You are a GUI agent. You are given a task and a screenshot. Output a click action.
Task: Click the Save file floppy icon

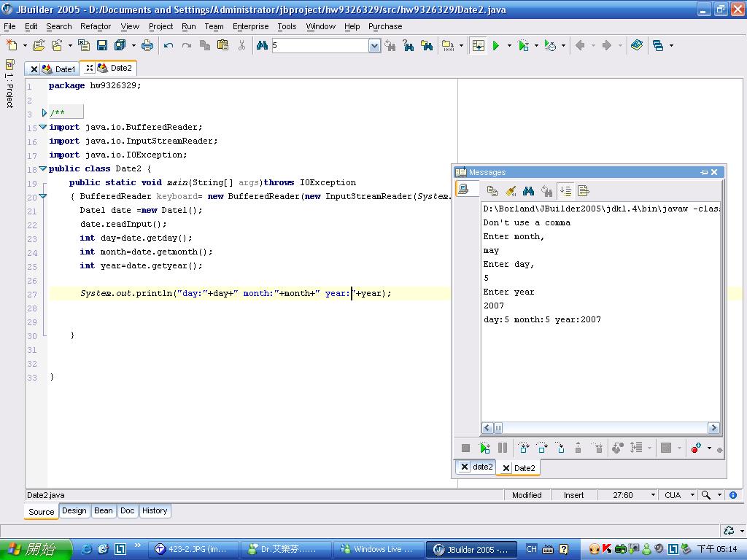[102, 45]
